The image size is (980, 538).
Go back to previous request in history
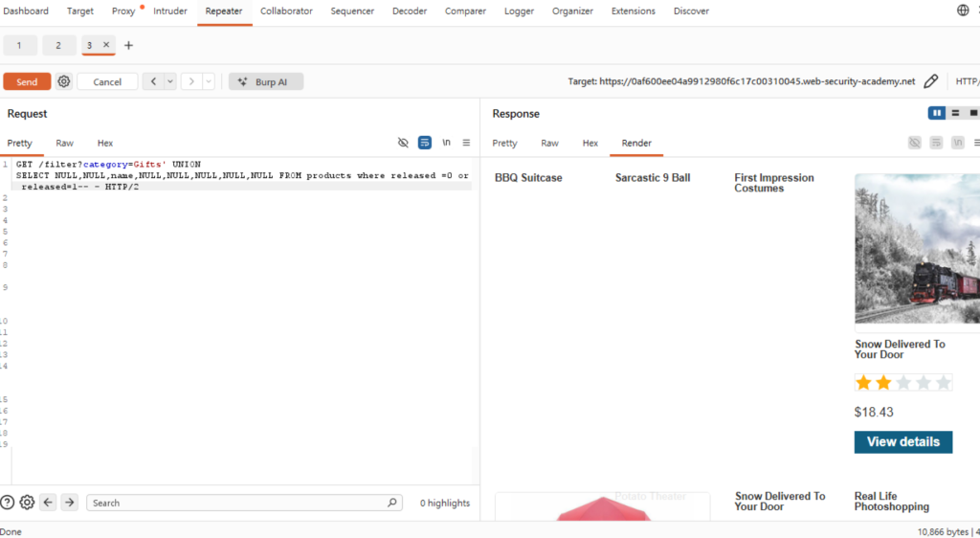pos(153,81)
